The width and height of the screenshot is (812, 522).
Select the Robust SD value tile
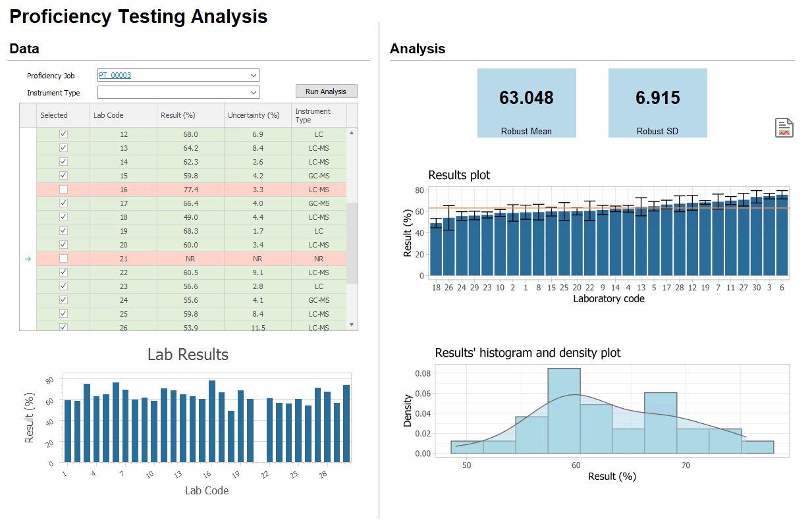point(657,103)
